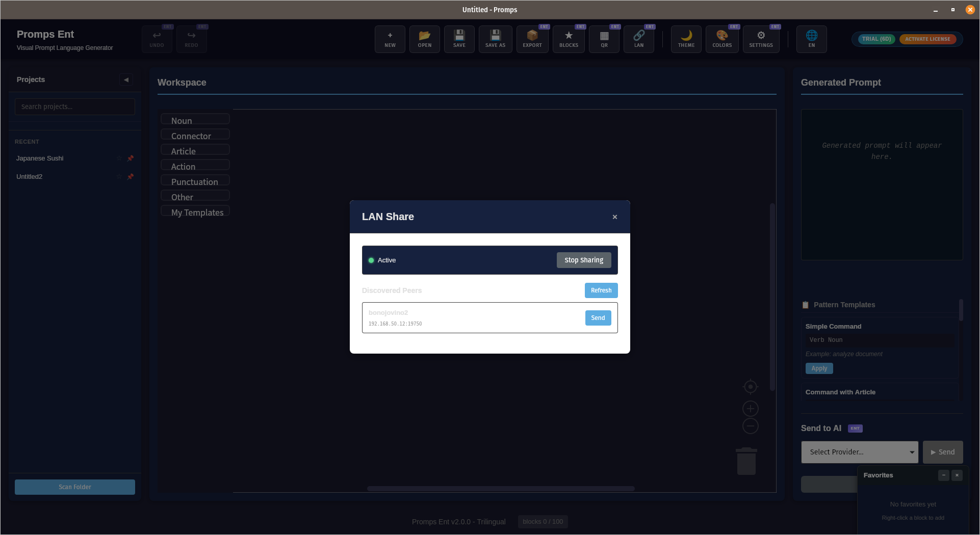The height and width of the screenshot is (535, 980).
Task: Click the Save floppy icon
Action: (x=459, y=39)
